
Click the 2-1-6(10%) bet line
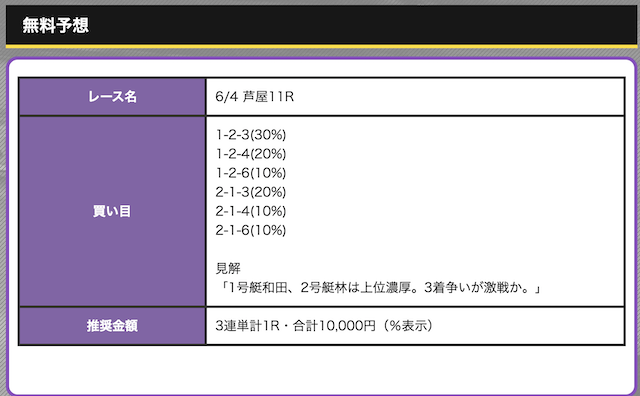pos(251,230)
